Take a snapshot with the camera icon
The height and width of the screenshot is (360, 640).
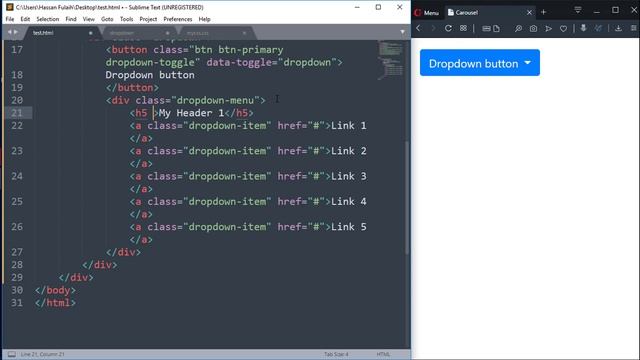(533, 29)
